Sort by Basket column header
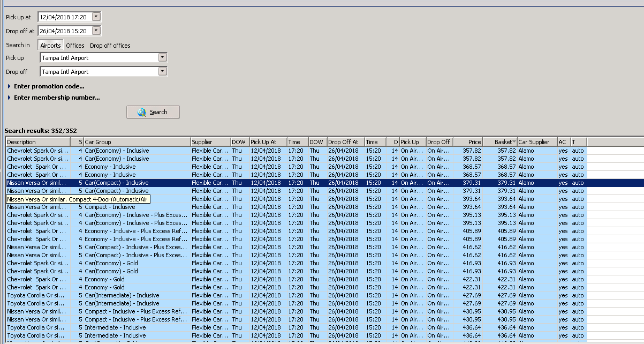The width and height of the screenshot is (644, 344). coord(500,142)
